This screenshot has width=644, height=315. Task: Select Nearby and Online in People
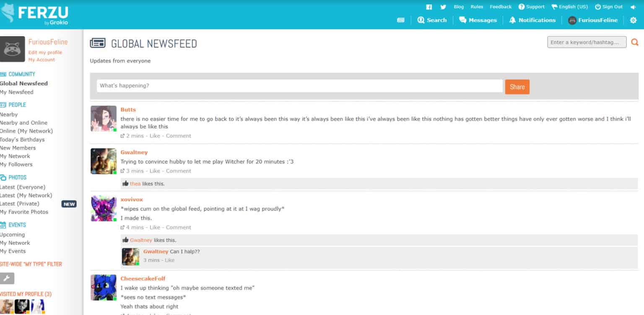tap(23, 123)
